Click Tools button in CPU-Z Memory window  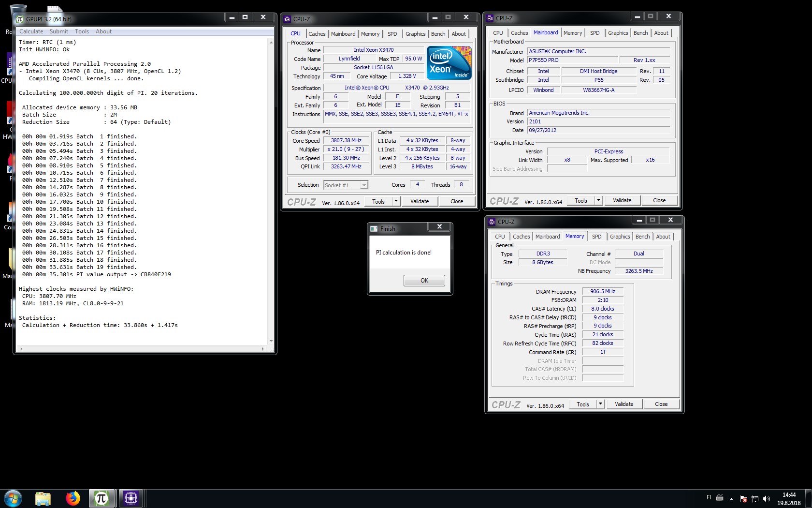[583, 404]
